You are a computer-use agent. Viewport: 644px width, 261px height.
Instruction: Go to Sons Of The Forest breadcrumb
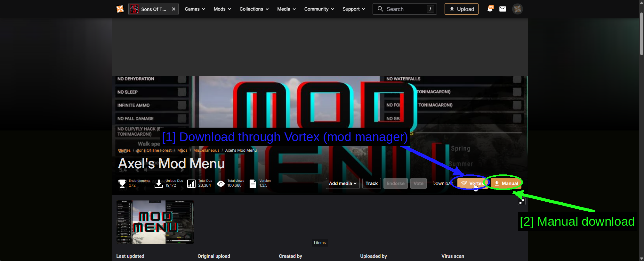pyautogui.click(x=154, y=150)
